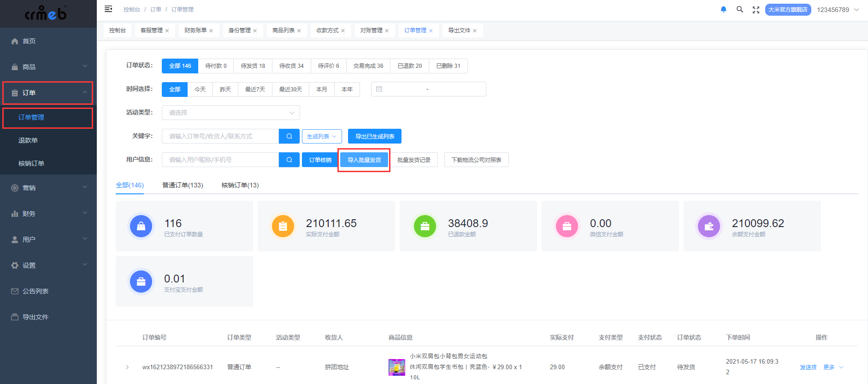Switch to 普通订单(133) tab
Viewport: 868px width, 384px height.
(183, 185)
